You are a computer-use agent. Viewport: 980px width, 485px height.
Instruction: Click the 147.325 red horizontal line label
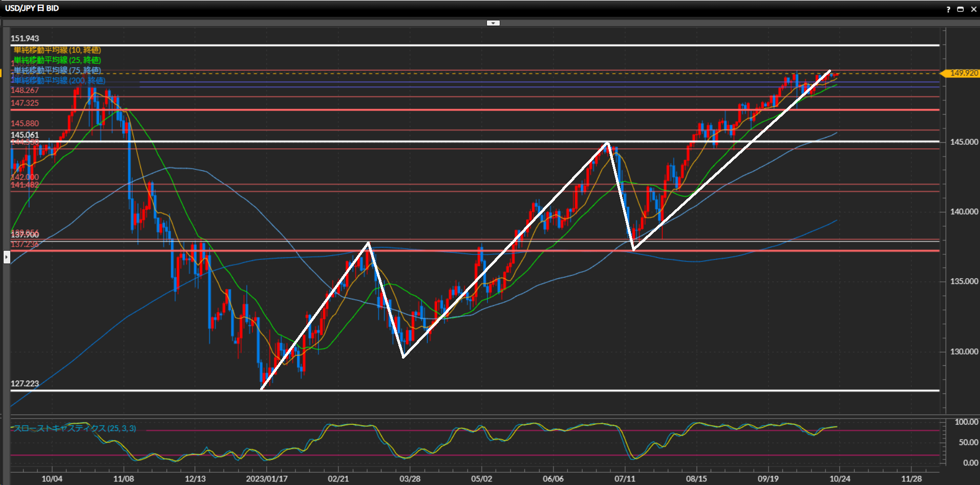coord(25,103)
